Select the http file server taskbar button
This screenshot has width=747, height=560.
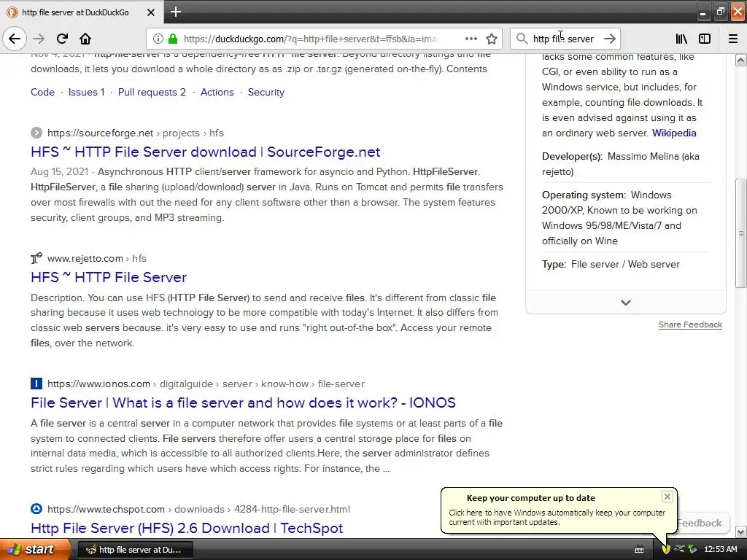135,550
